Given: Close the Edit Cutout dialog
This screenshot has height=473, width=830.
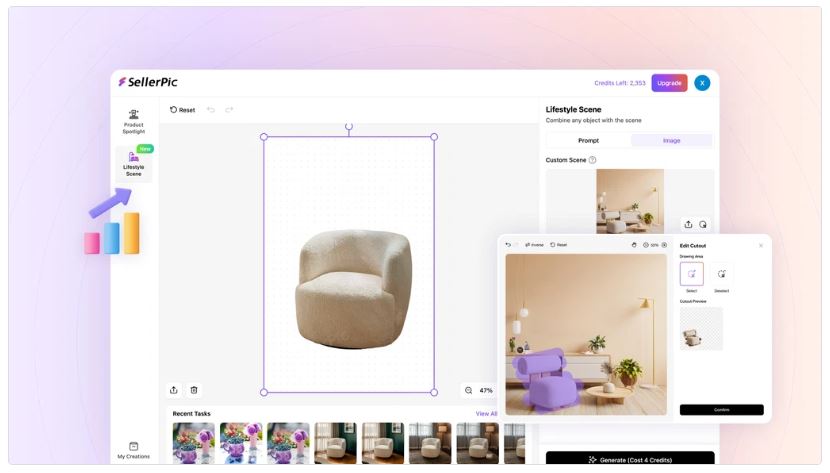Looking at the screenshot, I should click(761, 245).
